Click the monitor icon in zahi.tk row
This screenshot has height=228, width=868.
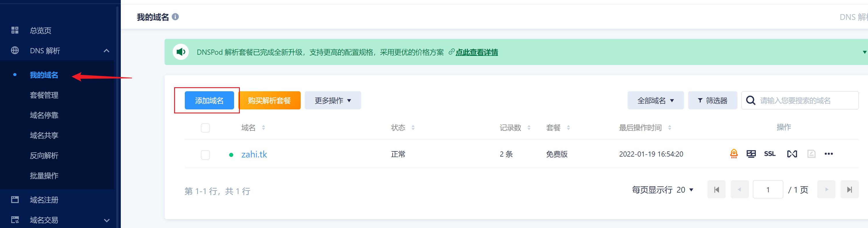[751, 154]
